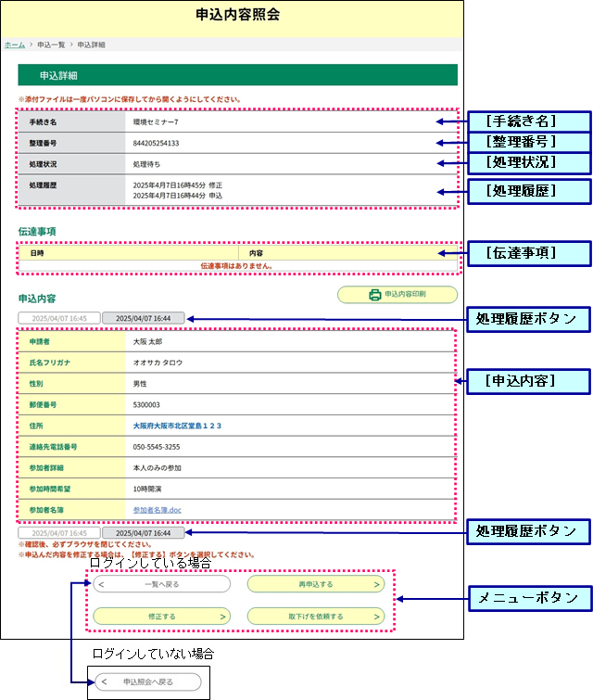593x700 pixels.
Task: Select the [処理状況] callout label
Action: [525, 162]
